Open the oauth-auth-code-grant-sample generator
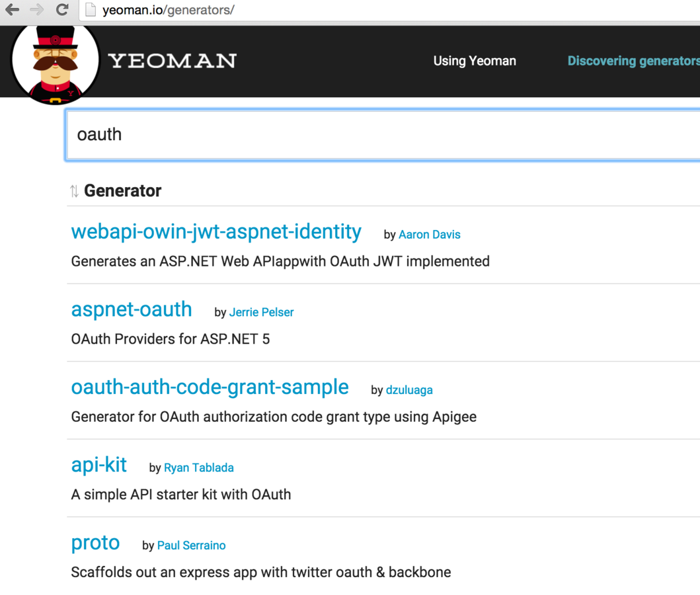Screen dimensions: 700x595 (210, 387)
